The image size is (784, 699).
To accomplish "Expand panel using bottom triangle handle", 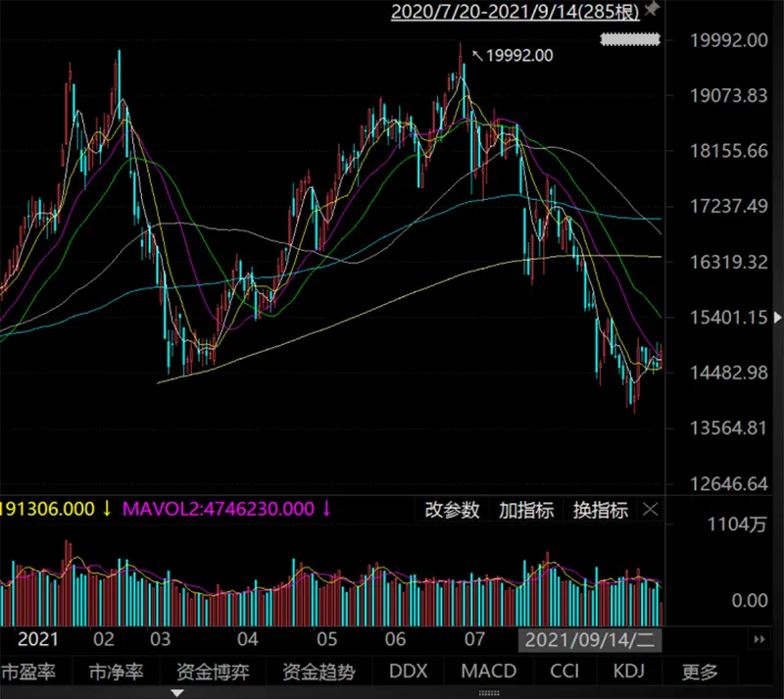I will point(177,693).
